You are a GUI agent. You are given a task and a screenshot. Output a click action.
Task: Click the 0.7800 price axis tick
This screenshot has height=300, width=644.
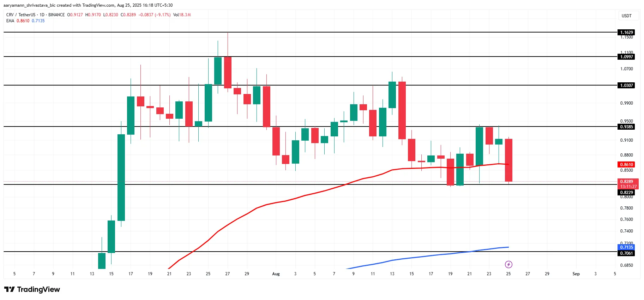click(626, 208)
